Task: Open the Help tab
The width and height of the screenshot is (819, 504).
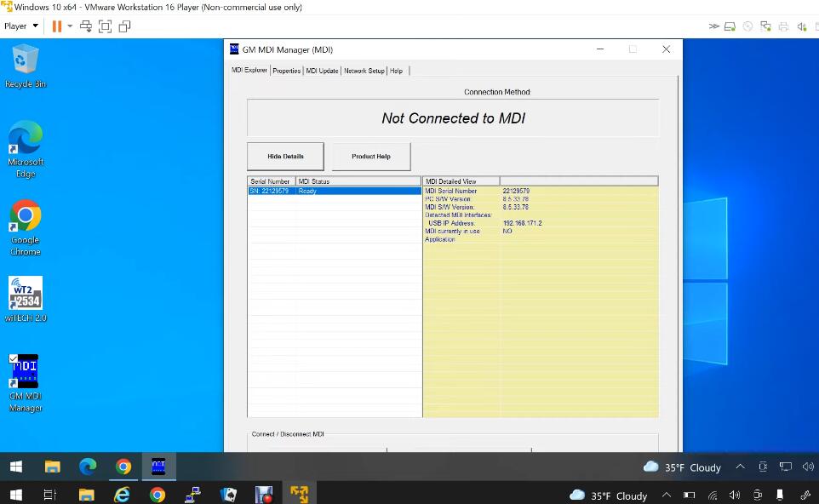Action: (396, 71)
